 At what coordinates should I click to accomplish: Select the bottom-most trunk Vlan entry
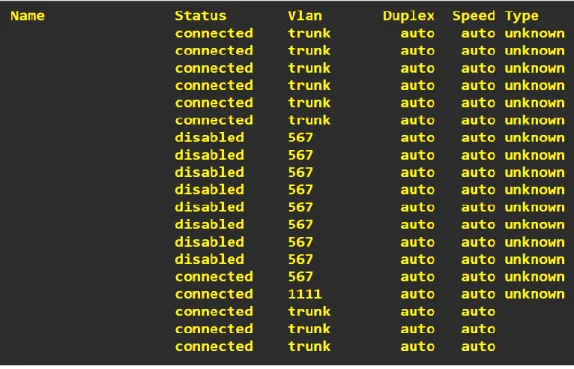(309, 346)
